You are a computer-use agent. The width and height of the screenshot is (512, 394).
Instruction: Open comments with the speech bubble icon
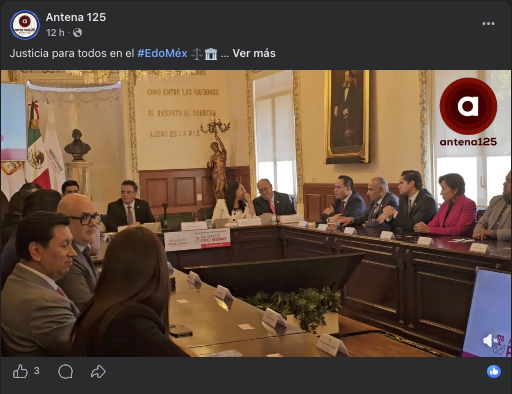coord(65,371)
